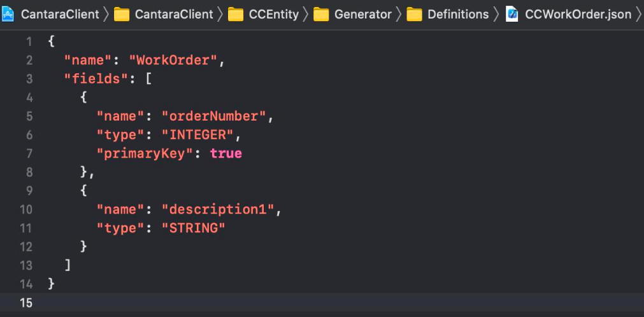Click the Generator folder icon
Screen dimensions: 644x317
click(321, 14)
